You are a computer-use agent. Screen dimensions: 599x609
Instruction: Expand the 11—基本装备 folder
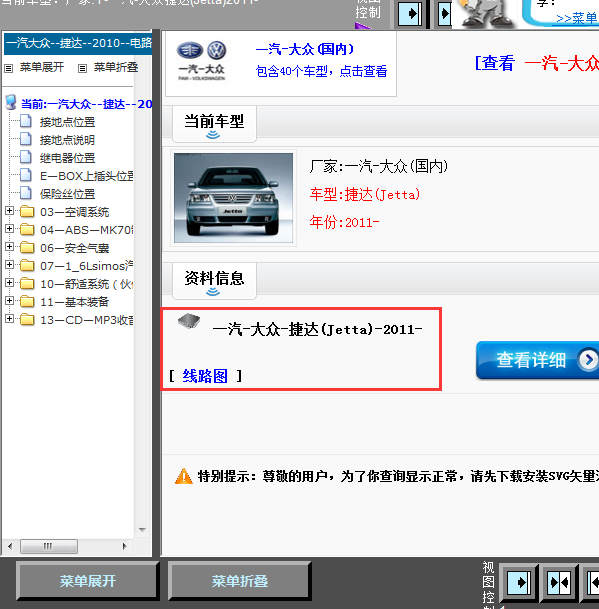click(x=9, y=301)
